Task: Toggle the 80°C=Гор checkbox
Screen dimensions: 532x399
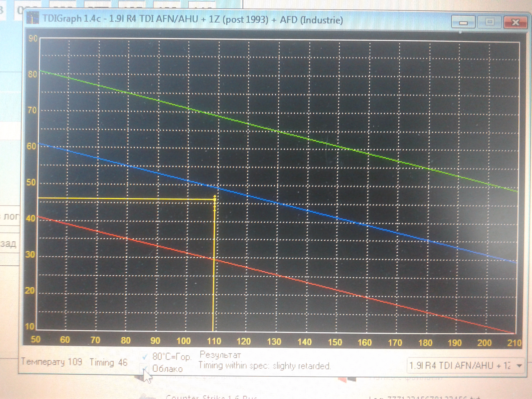Action: click(x=145, y=357)
